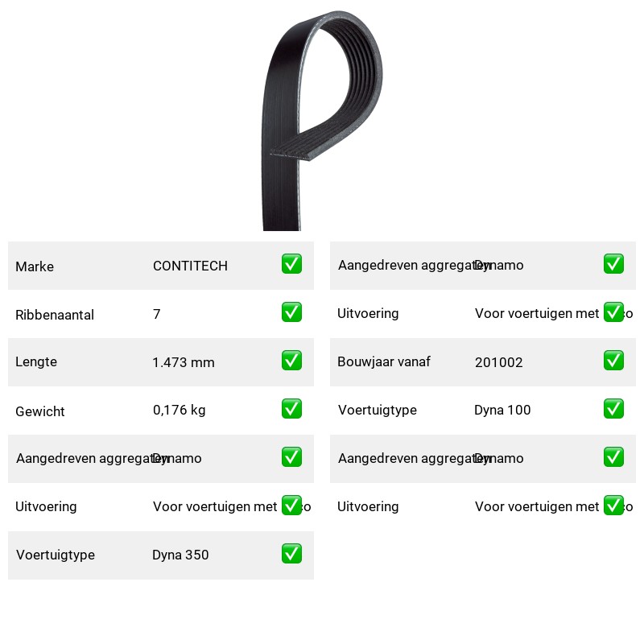Click the checkmark in top-right Aangedreven aggregaten row
This screenshot has height=644, width=644.
tap(613, 264)
